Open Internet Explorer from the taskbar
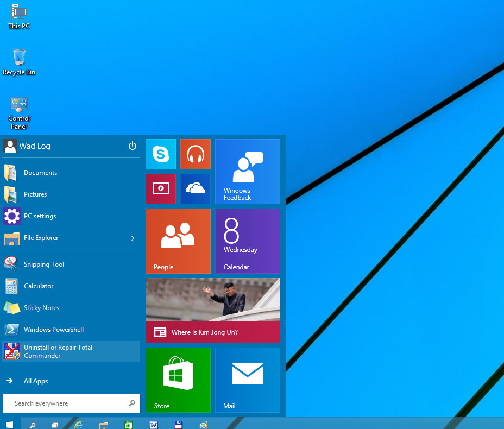Screen dimensions: 504x429 click(79, 425)
